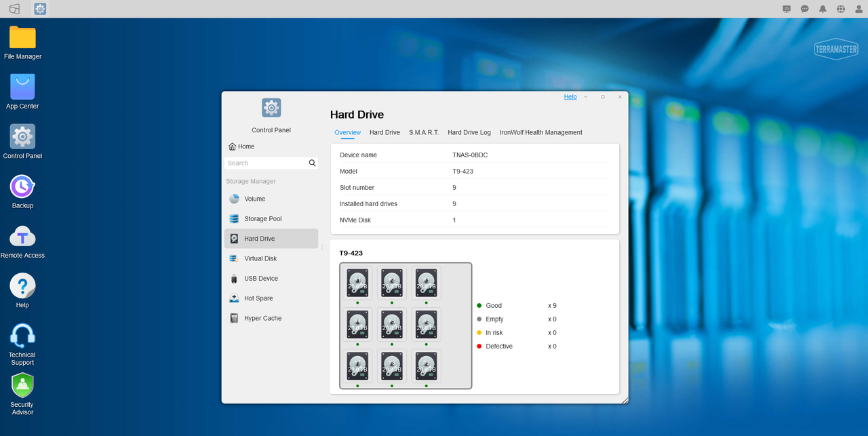
Task: Open the resource monitor icon in top bar
Action: (787, 9)
